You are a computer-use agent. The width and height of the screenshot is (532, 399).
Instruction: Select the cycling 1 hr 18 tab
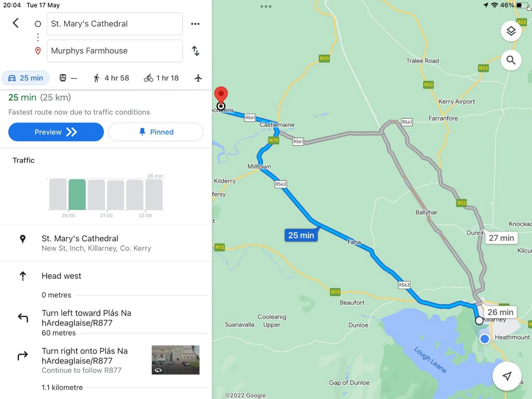pyautogui.click(x=161, y=78)
